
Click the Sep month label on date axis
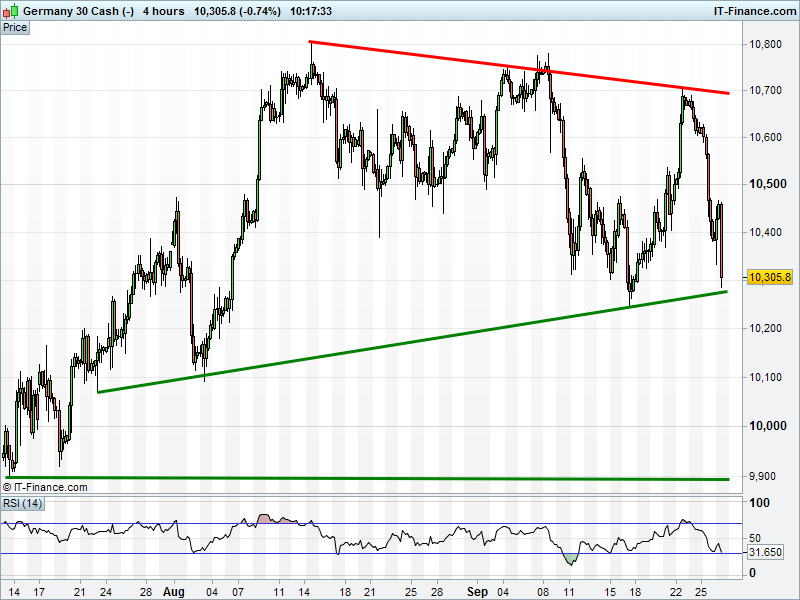click(478, 592)
